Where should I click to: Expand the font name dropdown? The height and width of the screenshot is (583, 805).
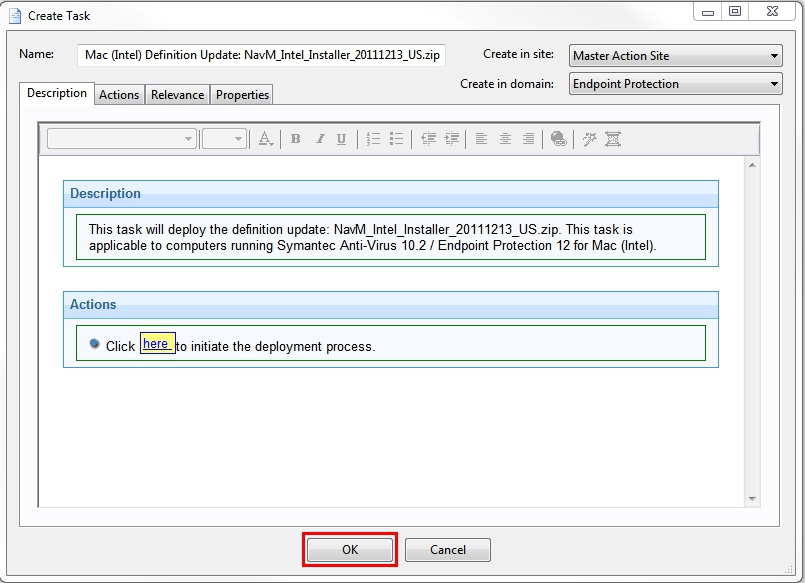188,139
